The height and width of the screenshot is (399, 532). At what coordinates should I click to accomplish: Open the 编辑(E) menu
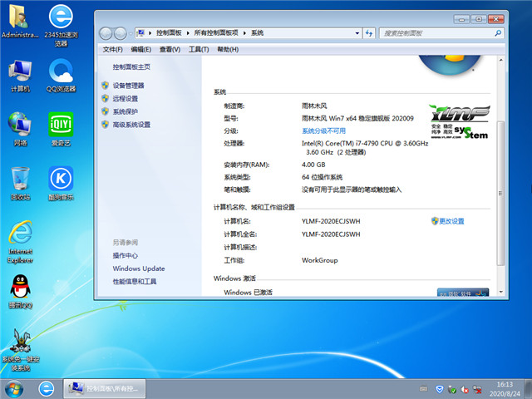click(140, 50)
